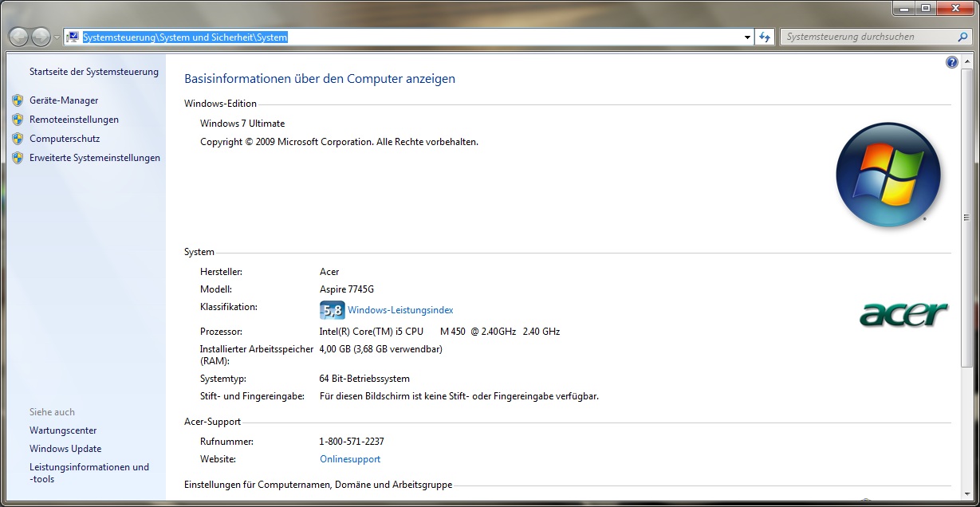Open Erweiterte Systemeinstellungen

(x=95, y=158)
